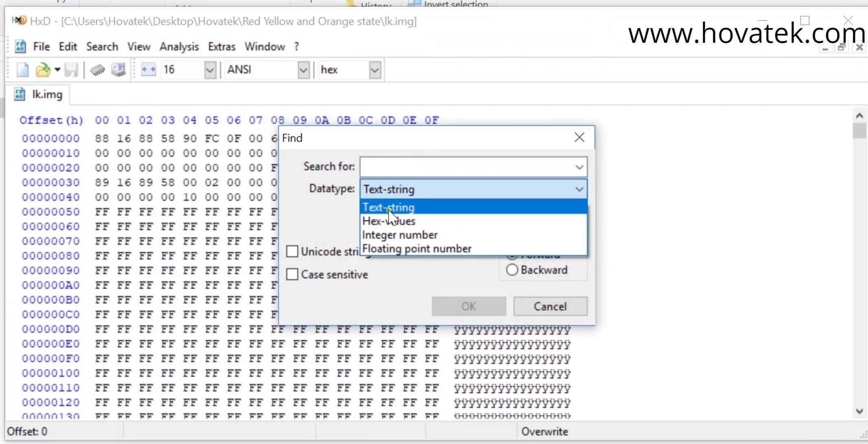The height and width of the screenshot is (444, 868).
Task: Save the file with the Save diskette icon
Action: (x=71, y=69)
